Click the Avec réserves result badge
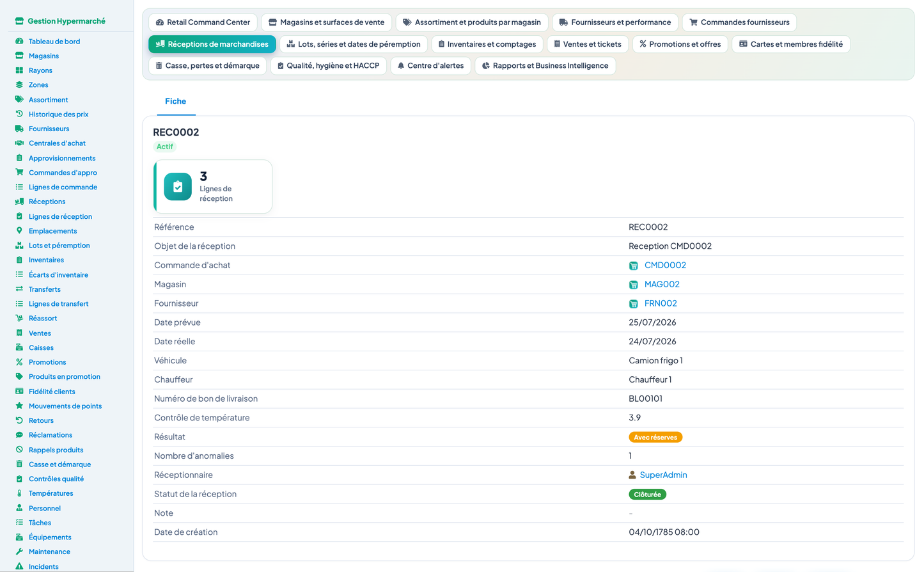The width and height of the screenshot is (924, 572). [655, 438]
